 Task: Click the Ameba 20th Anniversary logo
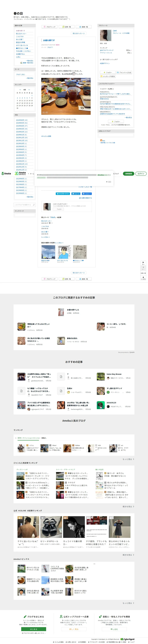tap(20, 174)
